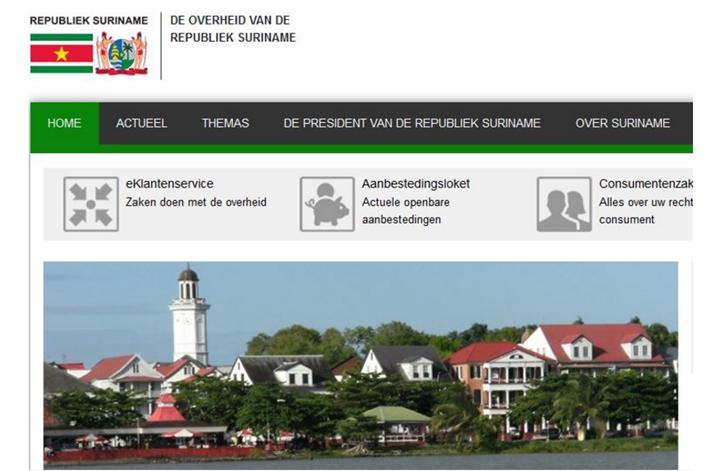Select THEMAS in the navigation bar
This screenshot has height=471, width=711.
point(225,123)
